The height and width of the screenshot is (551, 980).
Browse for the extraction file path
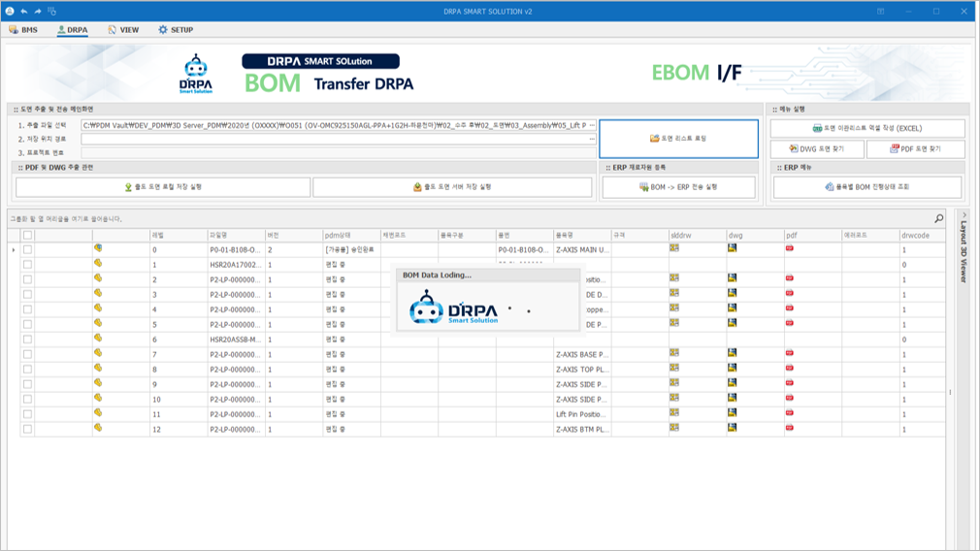click(x=592, y=125)
